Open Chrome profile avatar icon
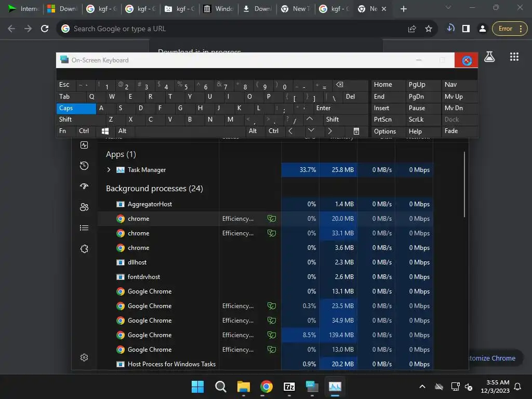The image size is (532, 399). (482, 29)
